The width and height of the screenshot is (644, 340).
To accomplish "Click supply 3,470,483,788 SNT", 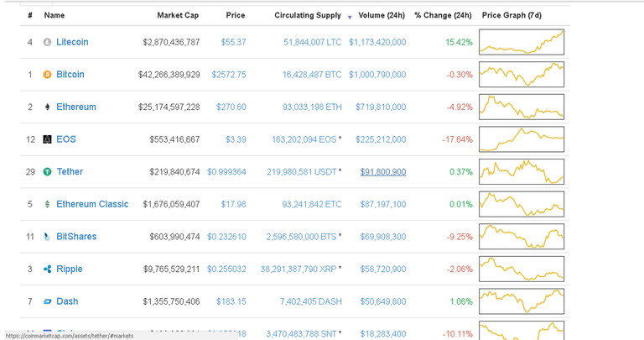I will coord(302,334).
